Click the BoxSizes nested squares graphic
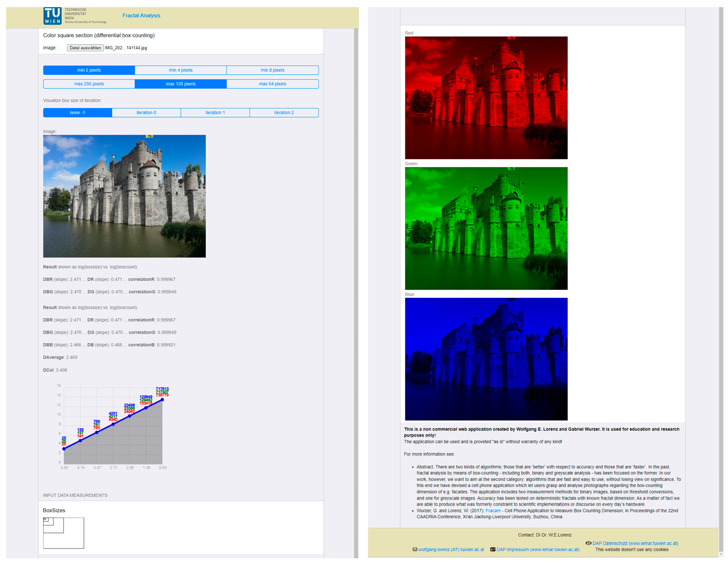This screenshot has height=565, width=728. pos(63,533)
